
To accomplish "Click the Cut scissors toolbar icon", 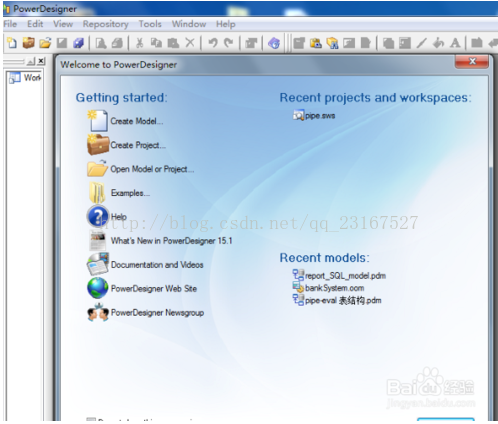I will [x=140, y=43].
